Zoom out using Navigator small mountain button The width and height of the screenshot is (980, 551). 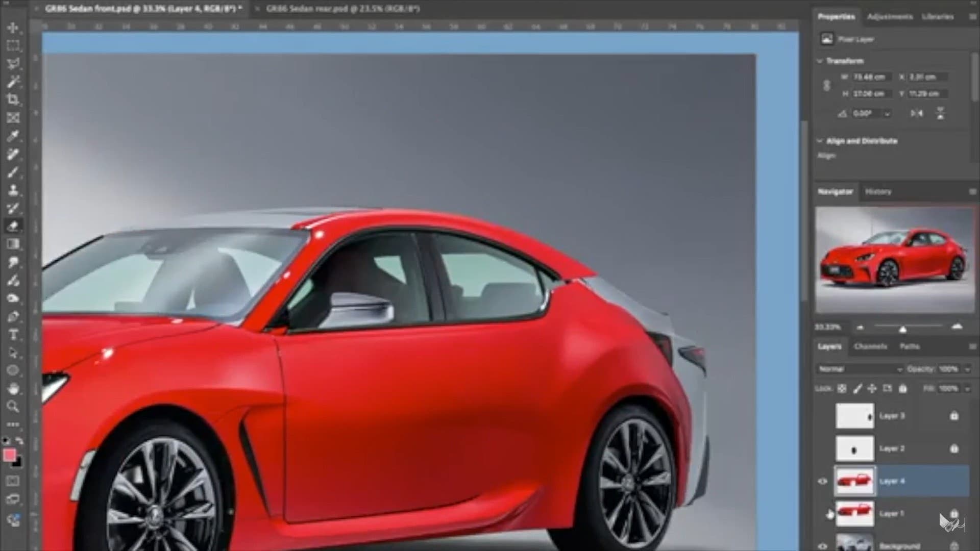(860, 328)
